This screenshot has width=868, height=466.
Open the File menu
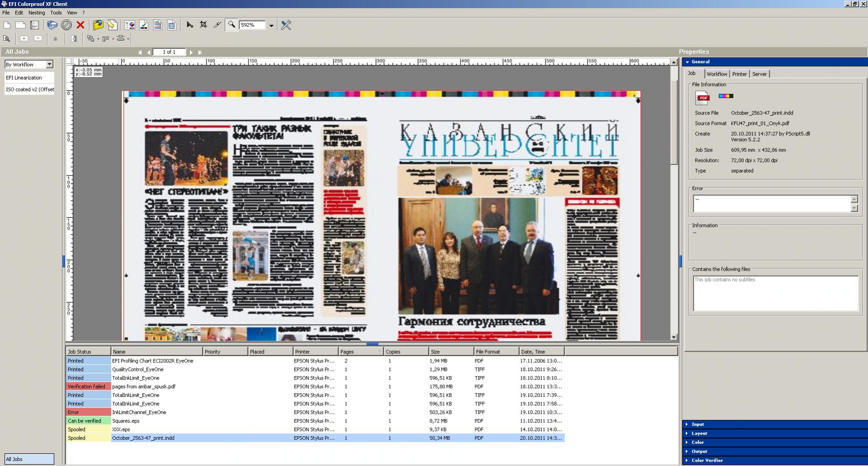click(6, 13)
